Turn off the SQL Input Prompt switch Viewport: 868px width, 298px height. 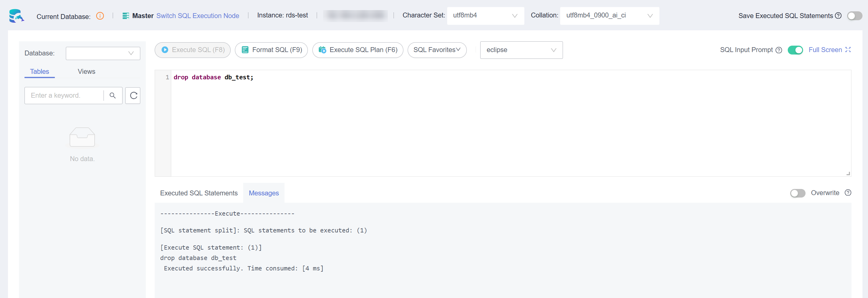tap(795, 50)
